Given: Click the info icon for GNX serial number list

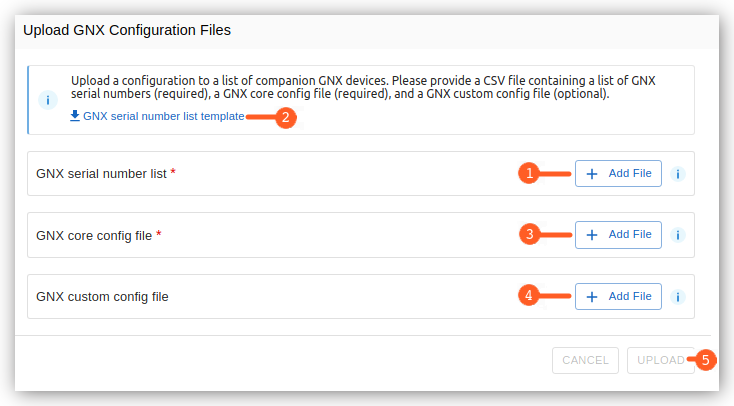Looking at the screenshot, I should (677, 174).
